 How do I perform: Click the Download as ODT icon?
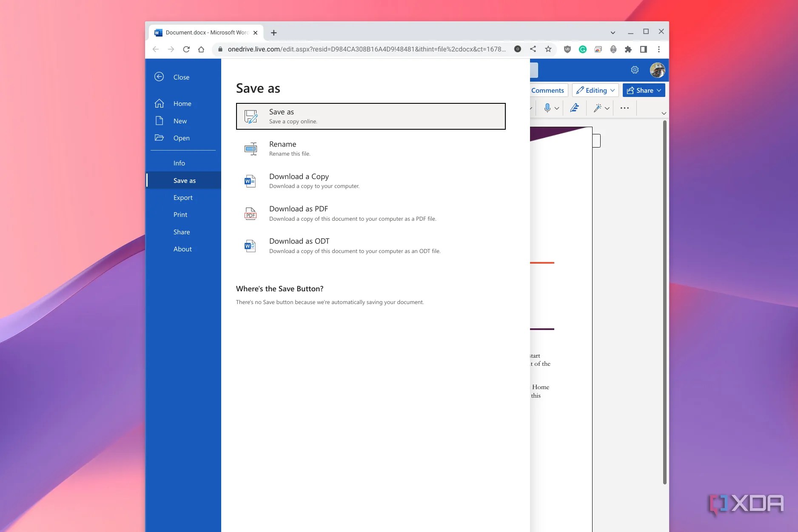tap(251, 245)
